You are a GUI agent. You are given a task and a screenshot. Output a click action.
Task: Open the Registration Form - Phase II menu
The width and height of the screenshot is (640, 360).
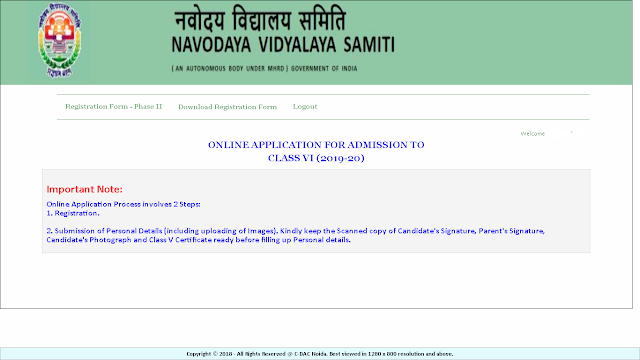coord(113,107)
